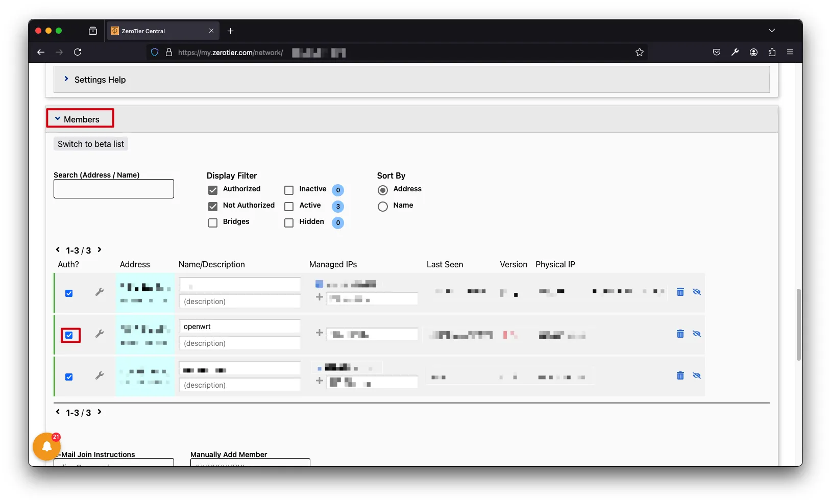
Task: Click the Switch to beta list button
Action: (91, 144)
